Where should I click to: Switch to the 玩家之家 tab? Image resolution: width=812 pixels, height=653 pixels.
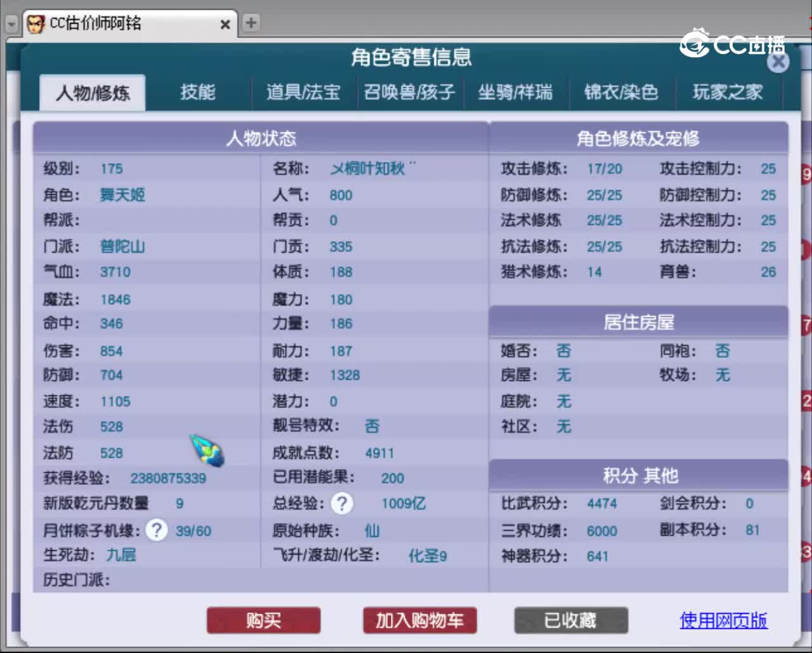(728, 93)
